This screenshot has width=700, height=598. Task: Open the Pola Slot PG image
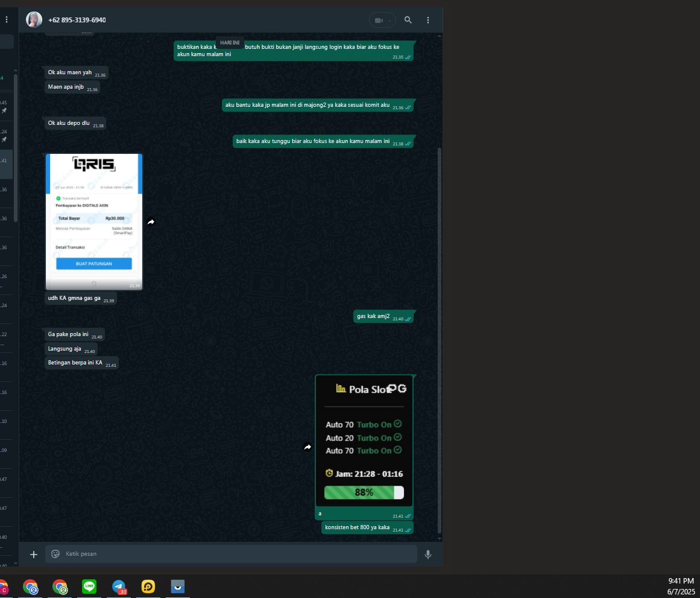pos(364,441)
